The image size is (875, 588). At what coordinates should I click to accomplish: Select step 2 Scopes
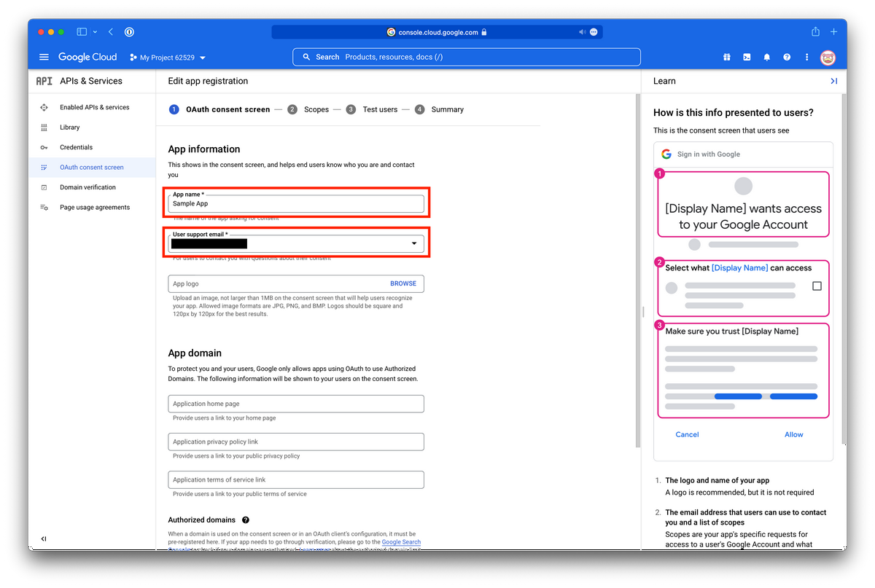[x=308, y=109]
